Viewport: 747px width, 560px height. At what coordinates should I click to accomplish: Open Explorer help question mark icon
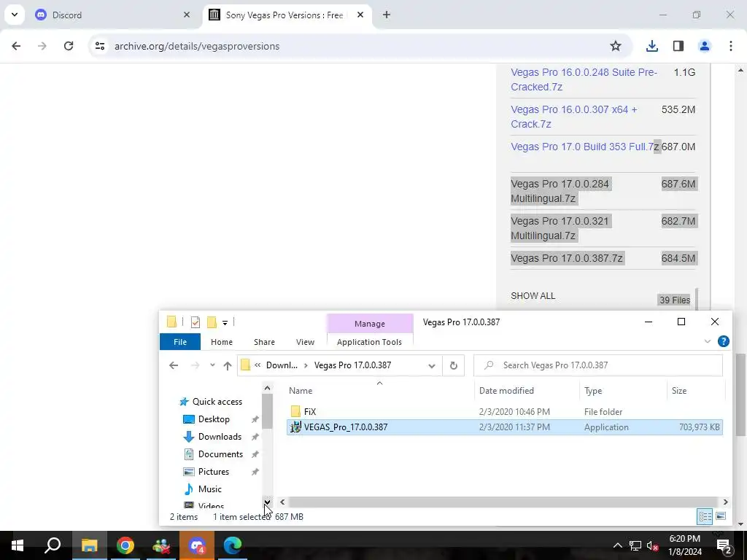tap(723, 341)
